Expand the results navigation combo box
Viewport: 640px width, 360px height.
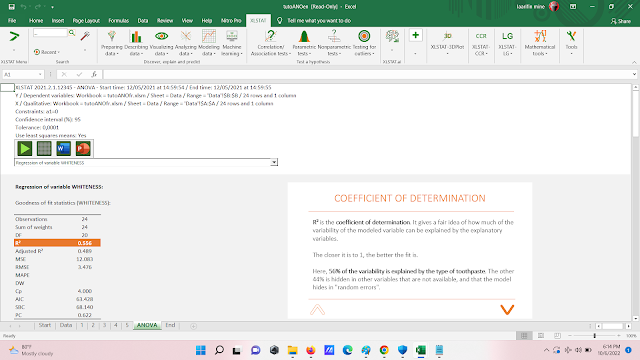274,162
